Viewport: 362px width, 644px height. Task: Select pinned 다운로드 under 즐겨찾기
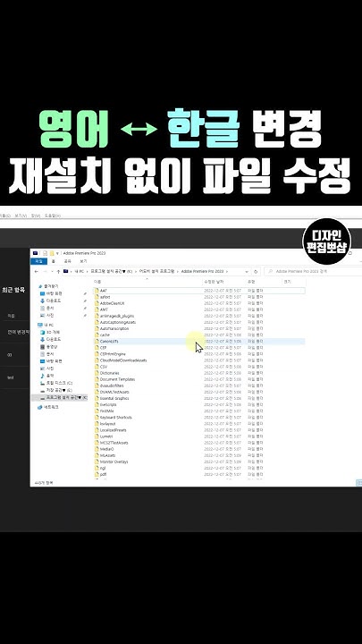53,301
